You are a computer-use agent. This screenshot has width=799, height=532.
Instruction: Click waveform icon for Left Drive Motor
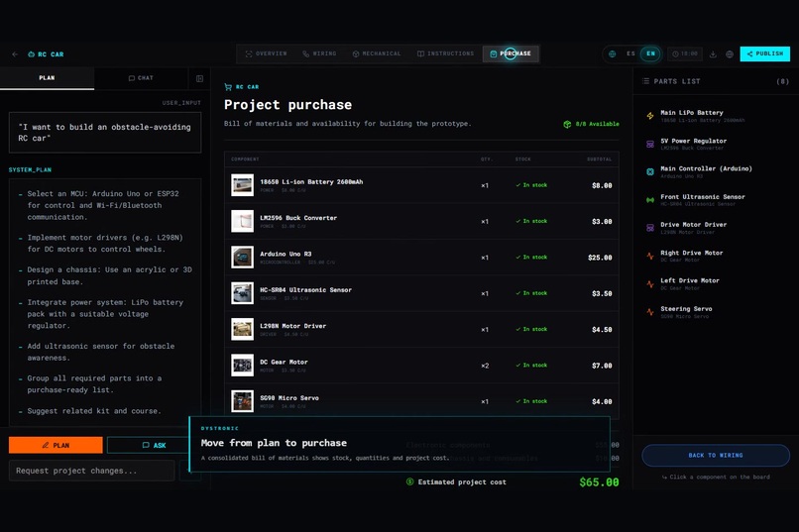pyautogui.click(x=650, y=284)
